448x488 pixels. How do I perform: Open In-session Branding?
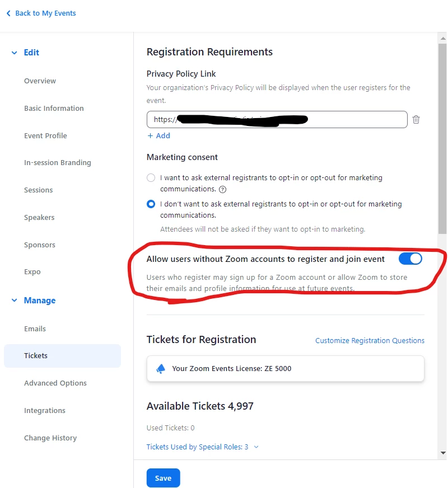point(58,163)
